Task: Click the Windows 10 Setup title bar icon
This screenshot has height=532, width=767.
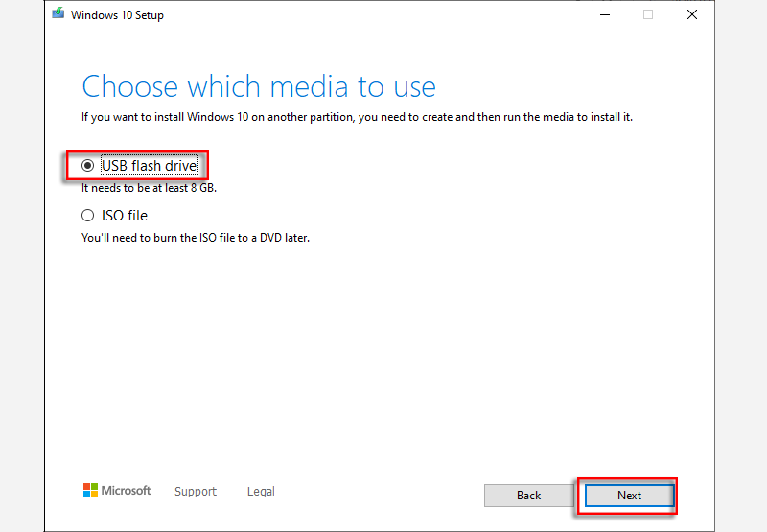Action: [58, 13]
